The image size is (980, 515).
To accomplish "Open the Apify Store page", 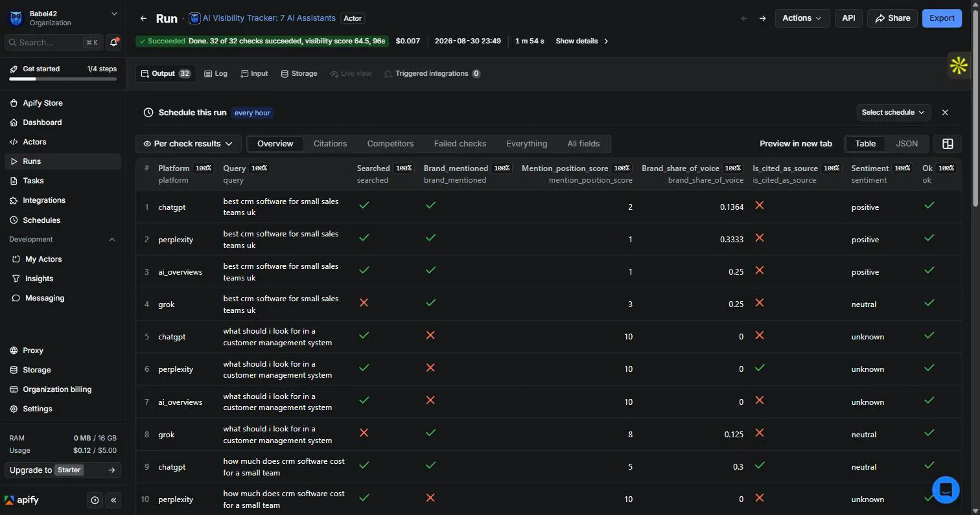I will [63, 103].
